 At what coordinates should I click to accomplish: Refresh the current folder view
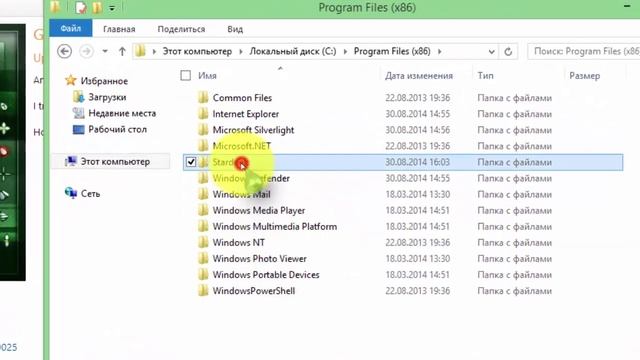pos(508,51)
